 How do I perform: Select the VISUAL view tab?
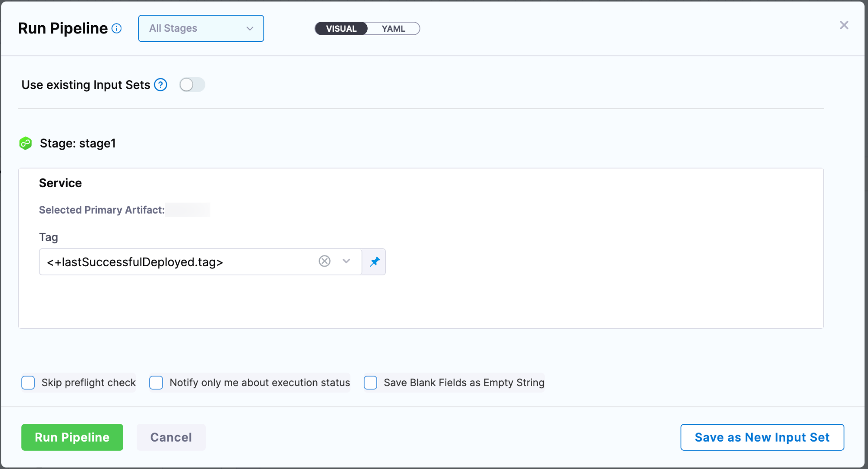(x=341, y=29)
